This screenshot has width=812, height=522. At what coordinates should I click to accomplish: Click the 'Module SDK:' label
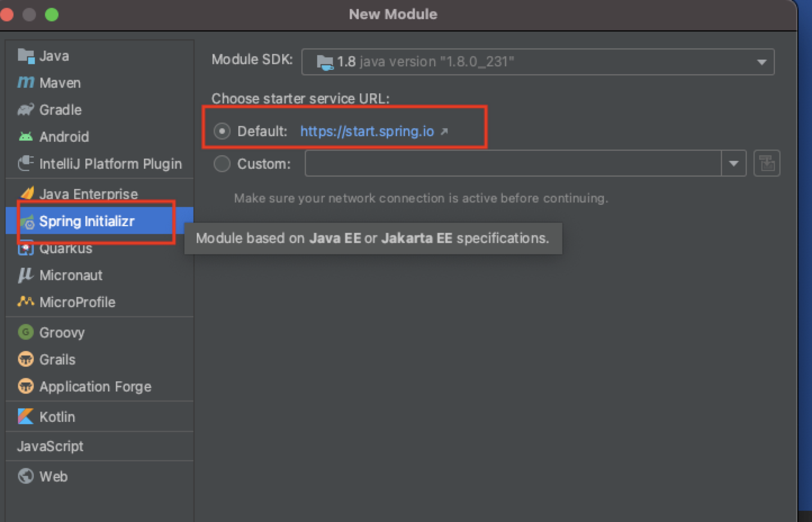252,60
